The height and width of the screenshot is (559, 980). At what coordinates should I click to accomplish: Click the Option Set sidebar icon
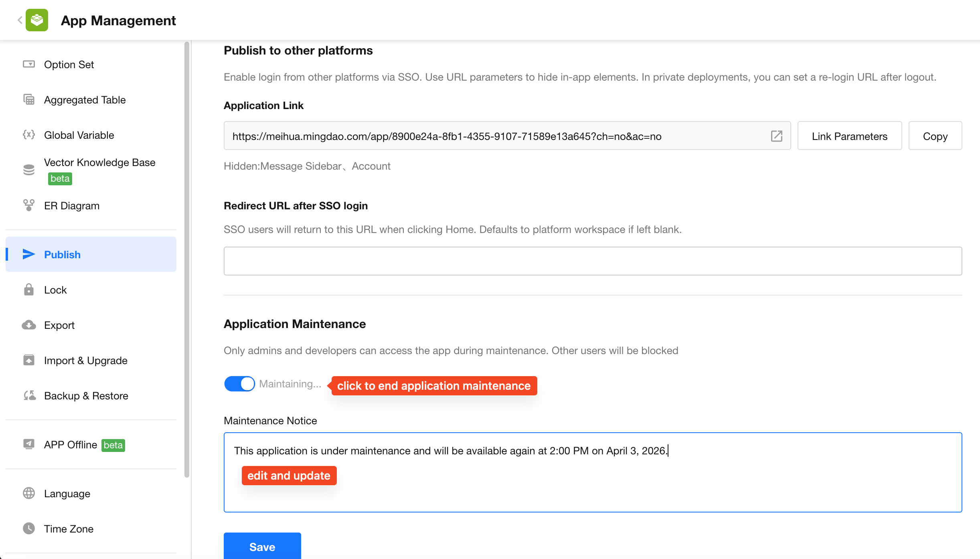(29, 64)
